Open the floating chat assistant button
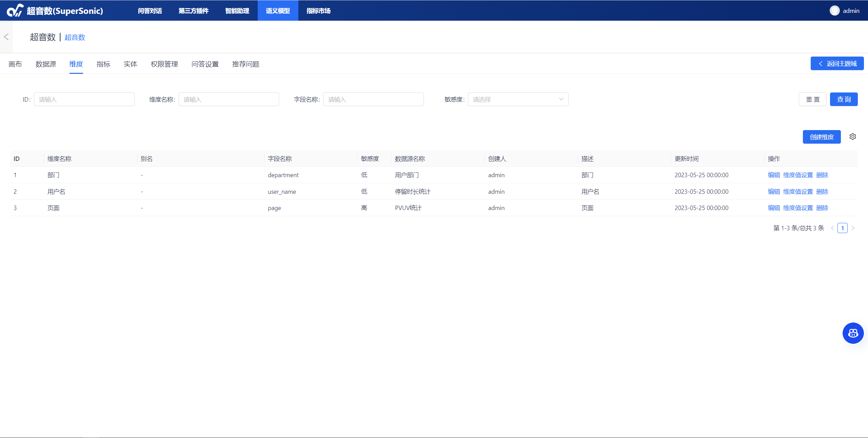 pyautogui.click(x=853, y=333)
